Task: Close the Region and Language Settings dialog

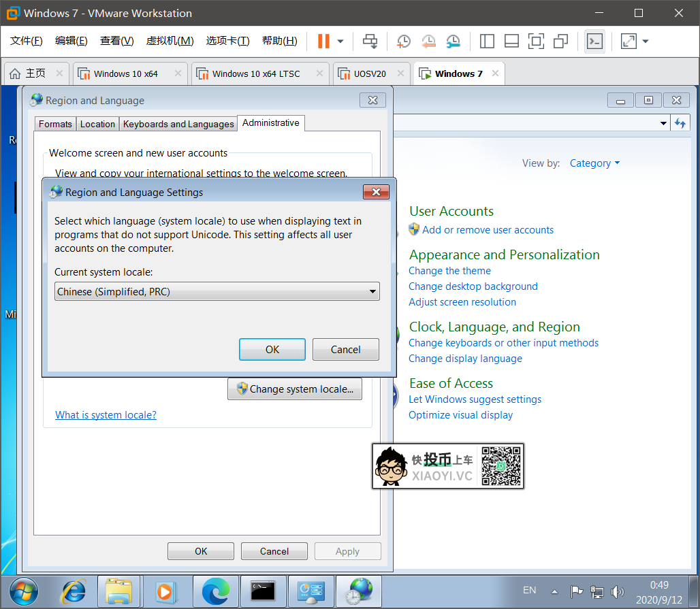Action: click(377, 192)
